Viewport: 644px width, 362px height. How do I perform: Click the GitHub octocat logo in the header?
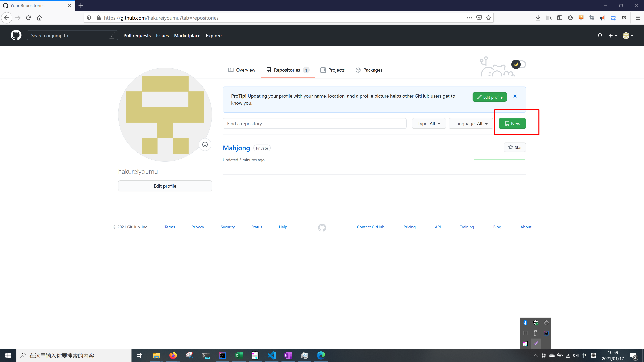click(16, 36)
